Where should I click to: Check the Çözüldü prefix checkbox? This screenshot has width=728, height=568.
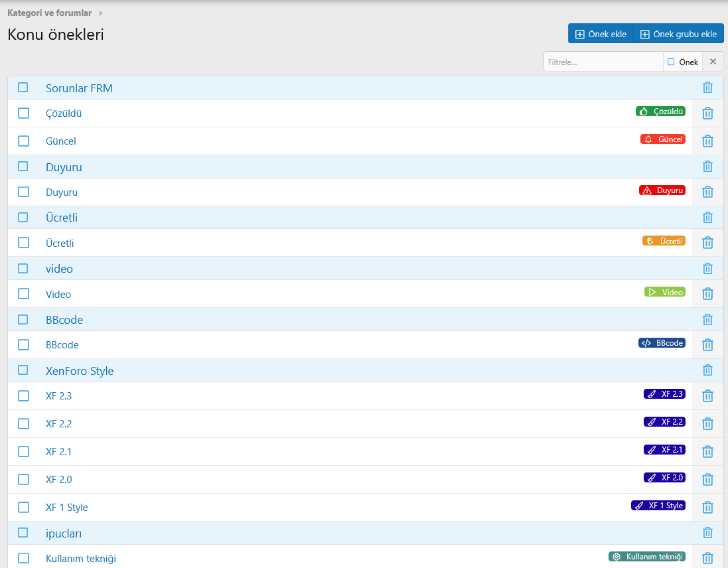24,113
